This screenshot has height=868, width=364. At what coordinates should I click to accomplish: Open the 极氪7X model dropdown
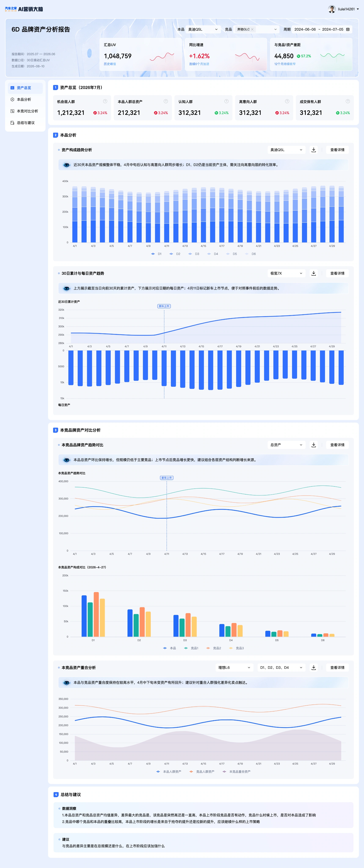pyautogui.click(x=286, y=273)
